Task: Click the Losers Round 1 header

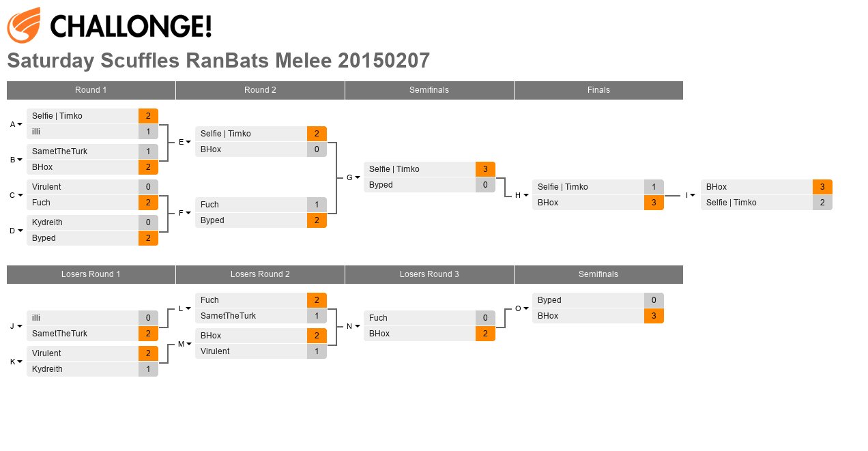Action: (x=91, y=274)
